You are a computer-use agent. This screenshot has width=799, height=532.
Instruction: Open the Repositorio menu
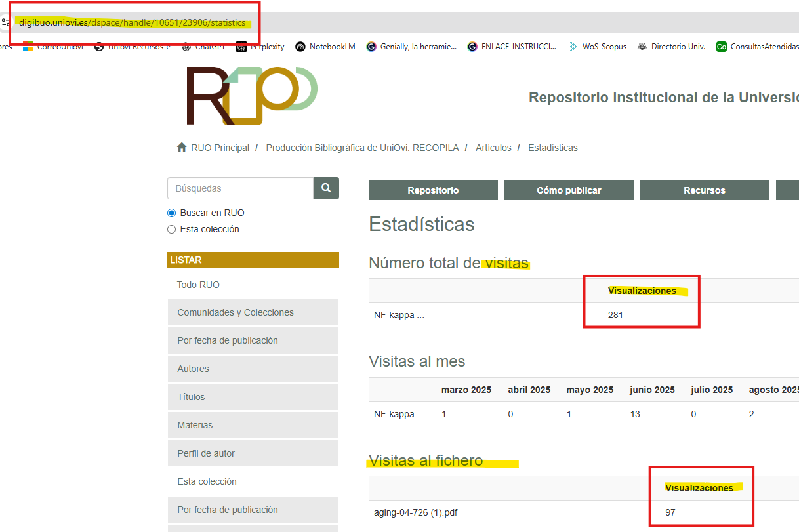coord(433,190)
